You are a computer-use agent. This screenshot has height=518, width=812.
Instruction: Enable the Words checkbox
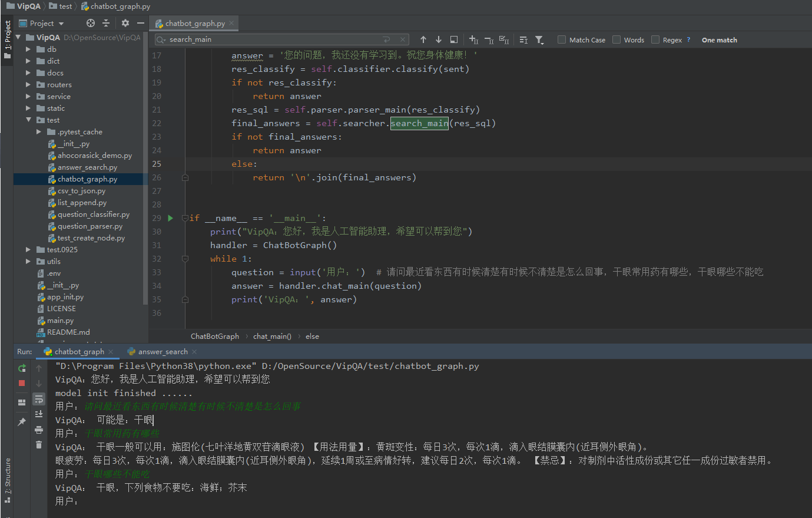(x=617, y=39)
